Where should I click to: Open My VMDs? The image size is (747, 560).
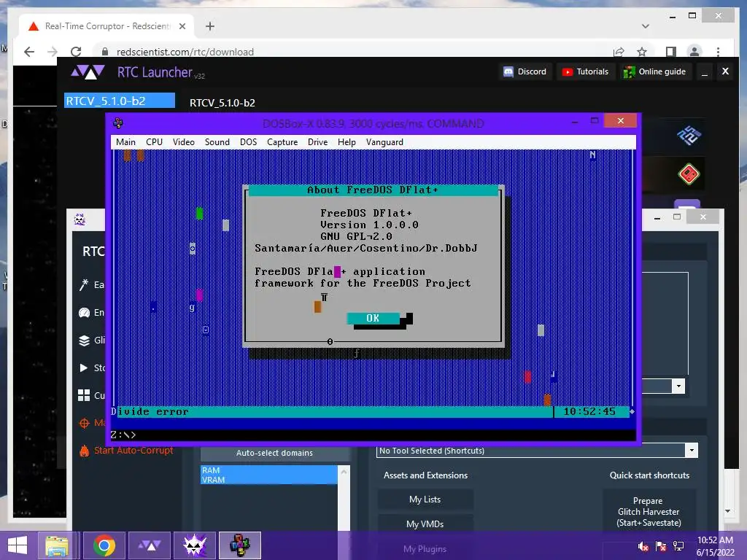point(425,524)
